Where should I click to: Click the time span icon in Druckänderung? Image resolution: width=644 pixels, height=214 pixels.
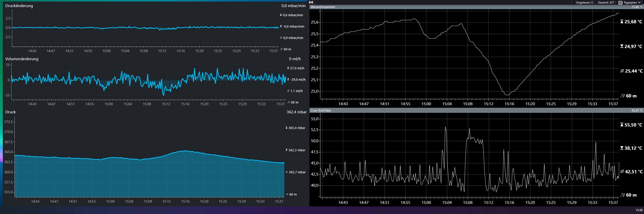point(281,49)
